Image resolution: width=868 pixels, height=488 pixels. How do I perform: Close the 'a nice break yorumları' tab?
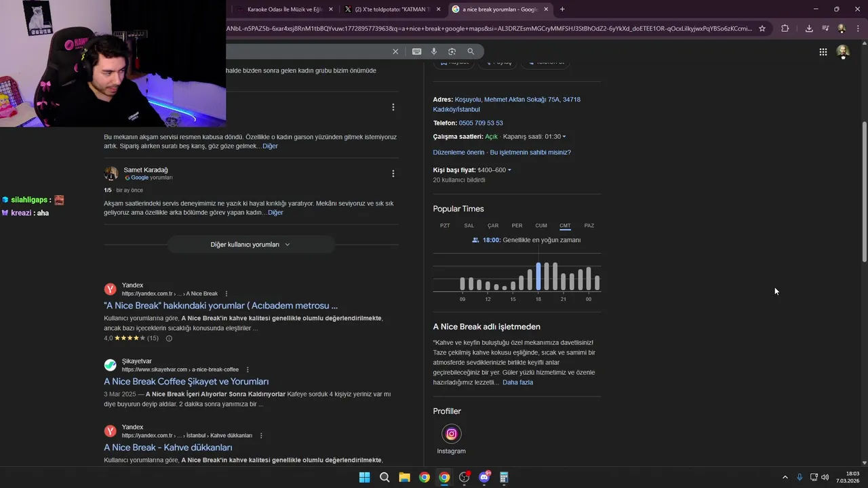(x=546, y=9)
